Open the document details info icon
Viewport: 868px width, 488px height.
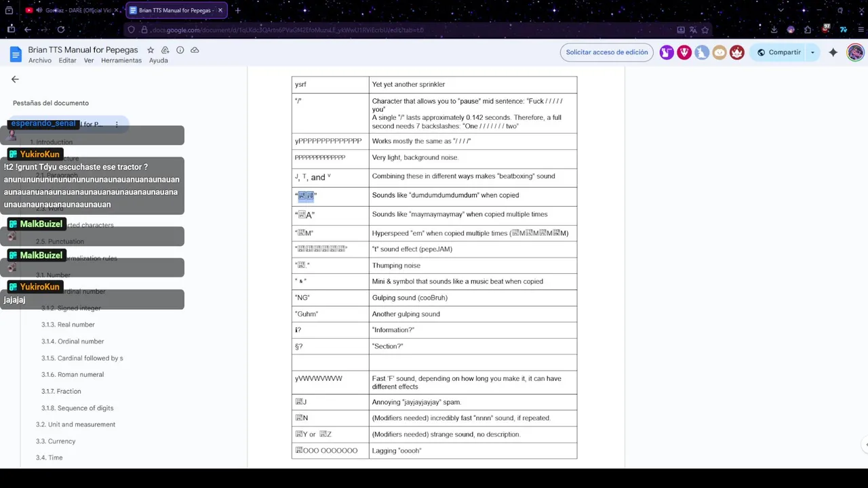point(180,50)
